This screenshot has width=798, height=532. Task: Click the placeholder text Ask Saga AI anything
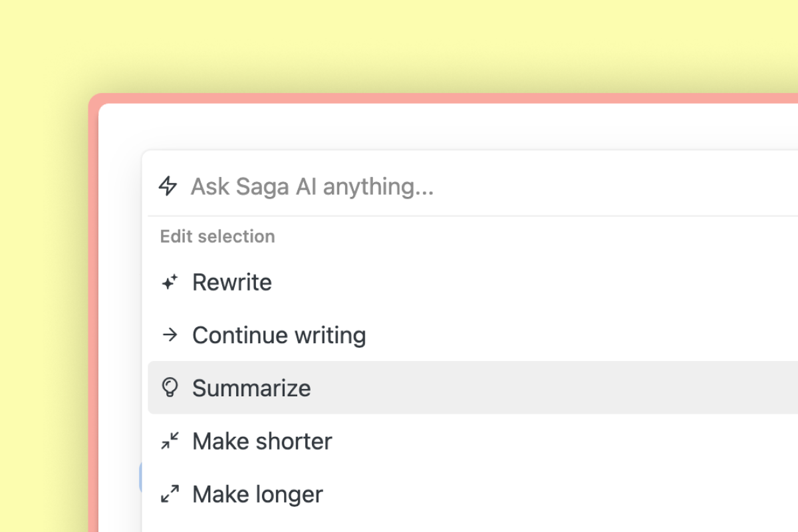(313, 187)
